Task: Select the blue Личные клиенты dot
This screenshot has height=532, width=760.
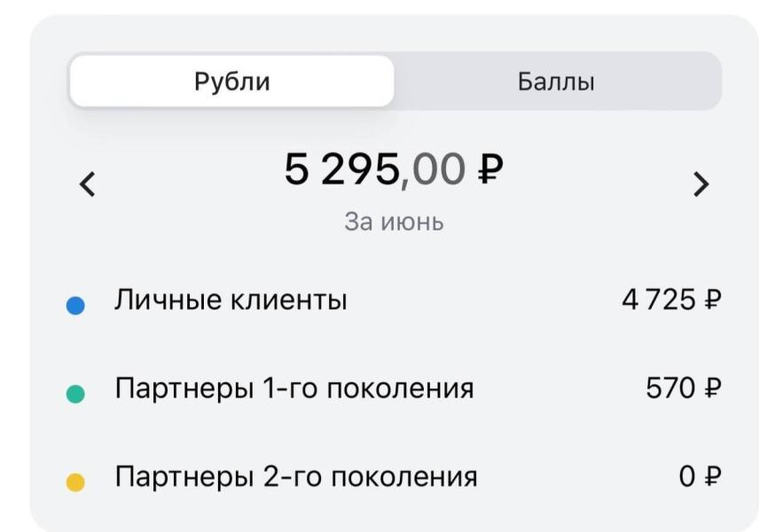Action: tap(75, 305)
